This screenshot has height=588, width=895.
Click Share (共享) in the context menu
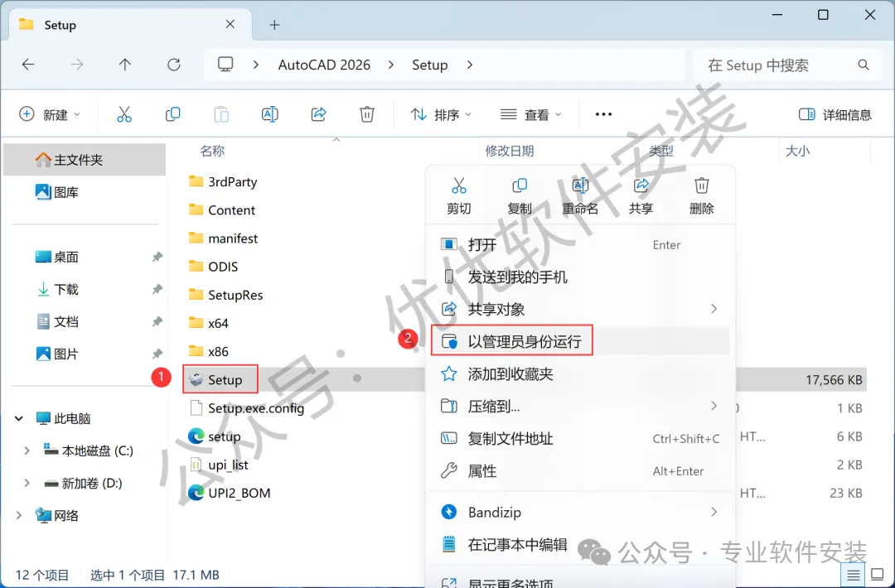(641, 195)
